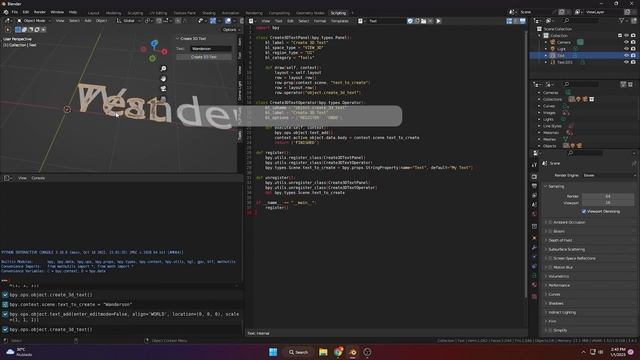640x360 pixels.
Task: Open the Templates menu in text editor
Action: [340, 21]
